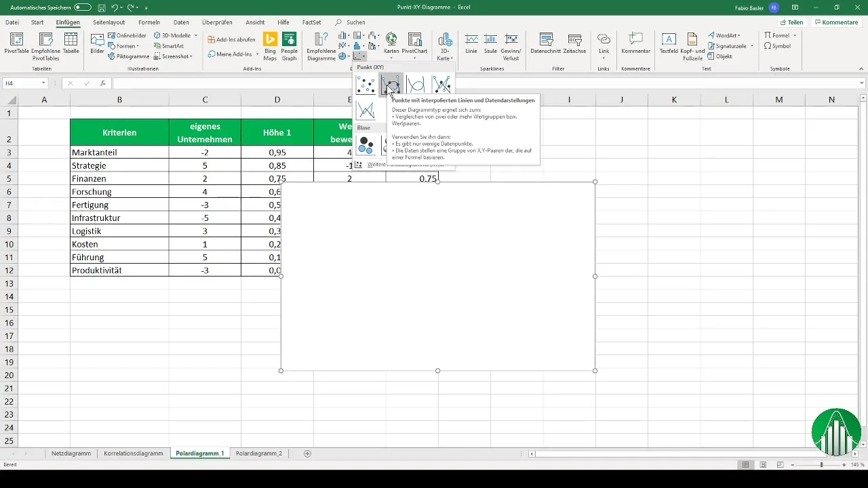Toggle Automatisches Speichern switch
The image size is (868, 488).
[x=83, y=7]
